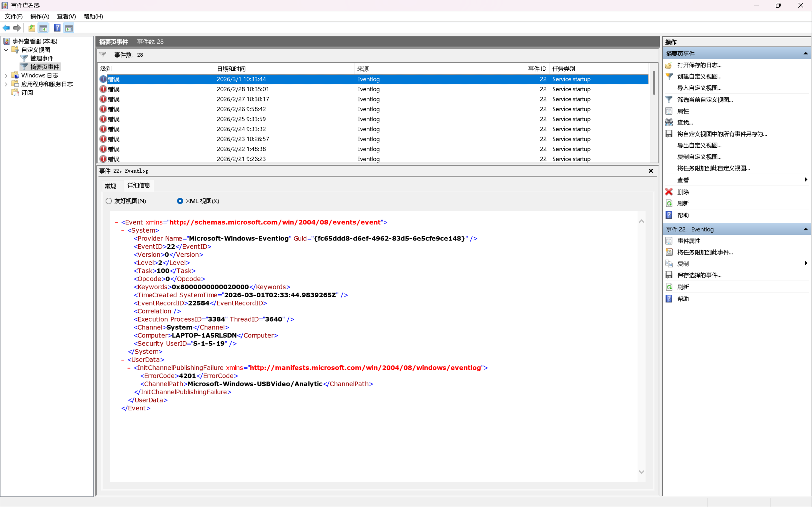Collapse the 摘要页事件 actions section
The height and width of the screenshot is (507, 812).
coord(805,54)
